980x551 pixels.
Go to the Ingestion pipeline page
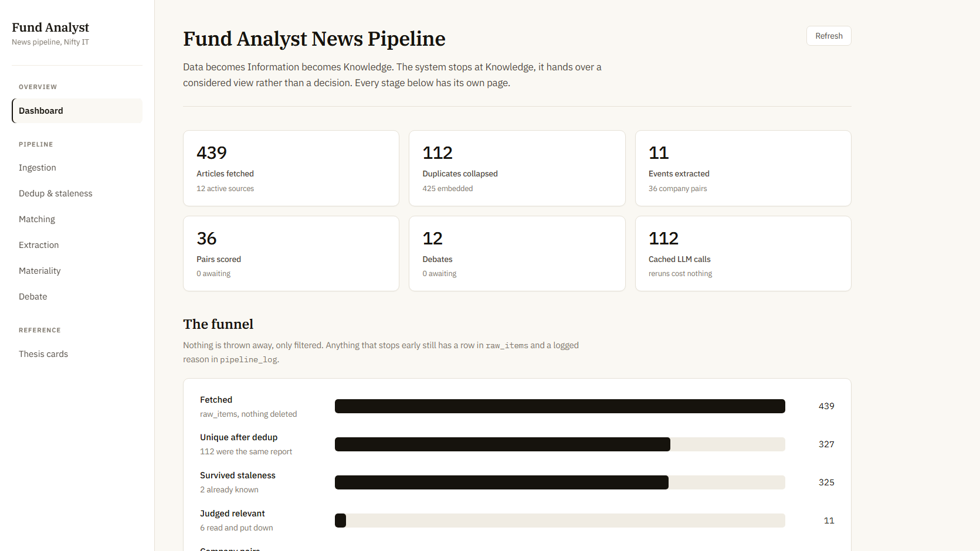[77, 168]
